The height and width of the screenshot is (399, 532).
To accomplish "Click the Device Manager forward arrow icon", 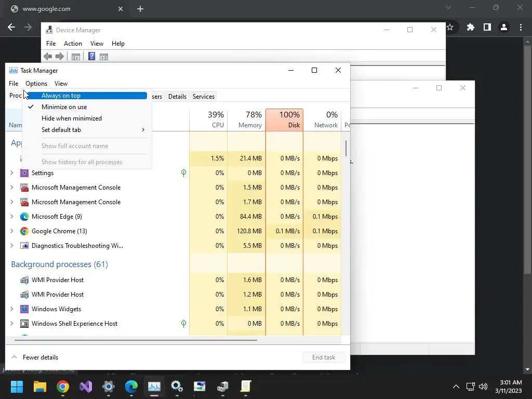I will (x=60, y=57).
